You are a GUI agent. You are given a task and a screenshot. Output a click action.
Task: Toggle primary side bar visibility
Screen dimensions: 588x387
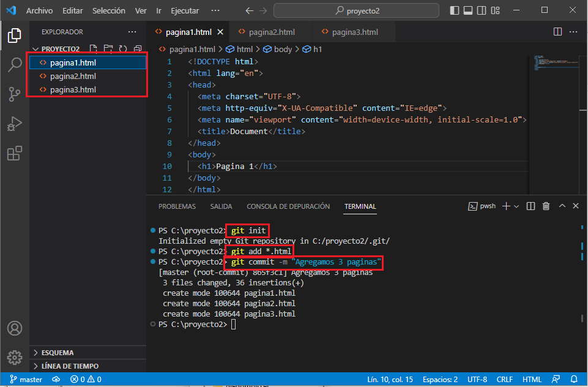coord(454,10)
